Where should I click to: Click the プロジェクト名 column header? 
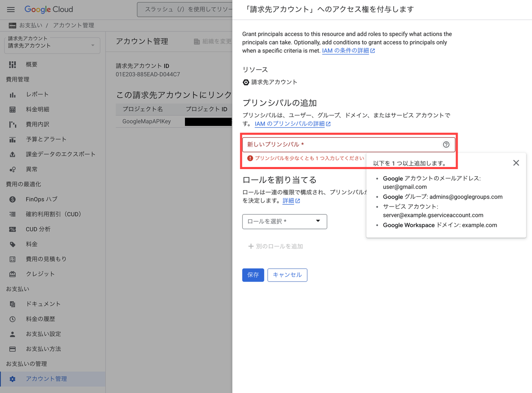143,109
